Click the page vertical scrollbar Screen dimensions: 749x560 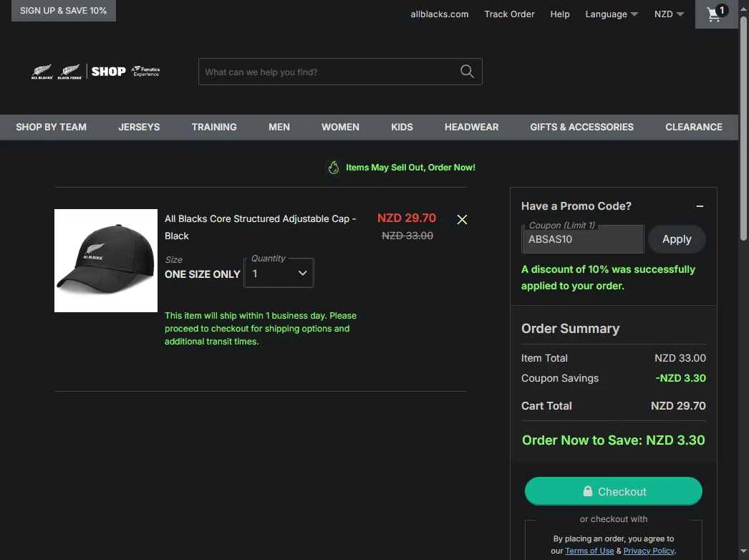click(743, 129)
